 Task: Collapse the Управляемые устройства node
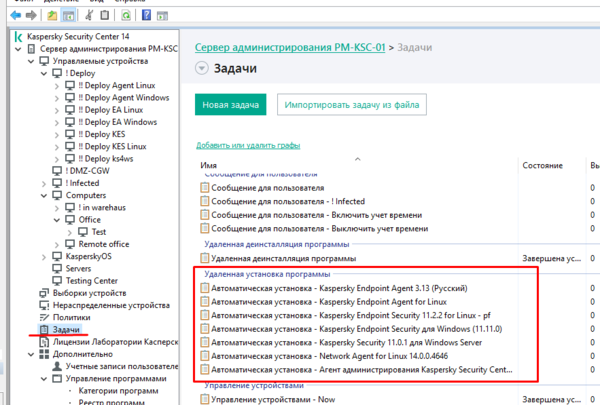[31, 61]
